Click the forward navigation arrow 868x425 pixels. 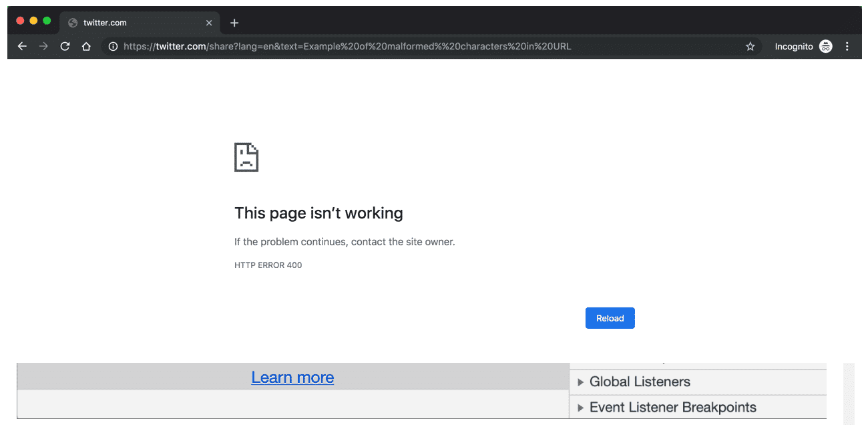43,46
